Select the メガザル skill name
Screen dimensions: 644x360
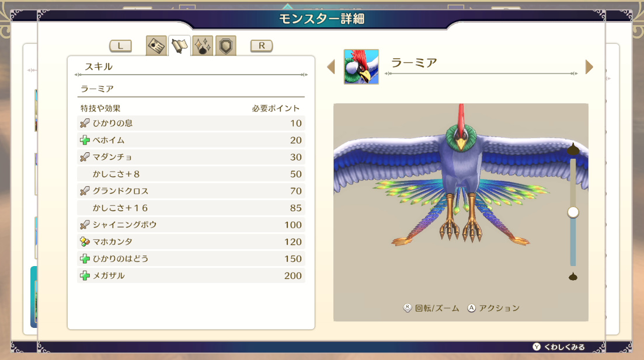click(109, 275)
